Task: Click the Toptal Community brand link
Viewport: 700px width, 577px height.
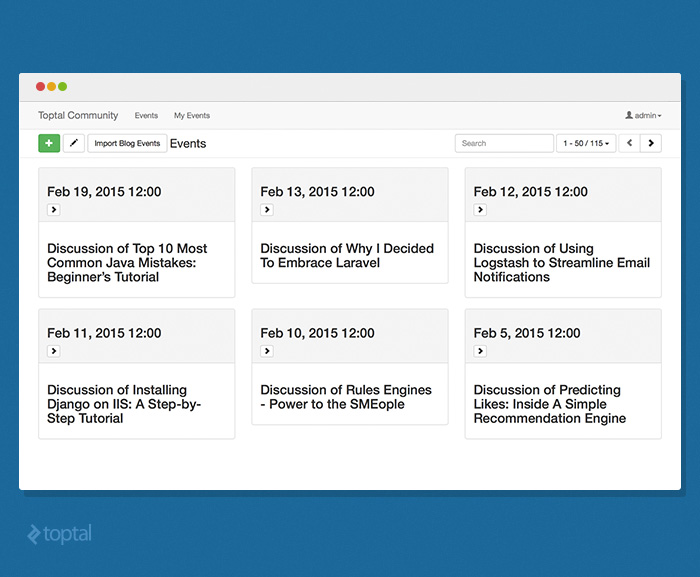Action: point(78,115)
